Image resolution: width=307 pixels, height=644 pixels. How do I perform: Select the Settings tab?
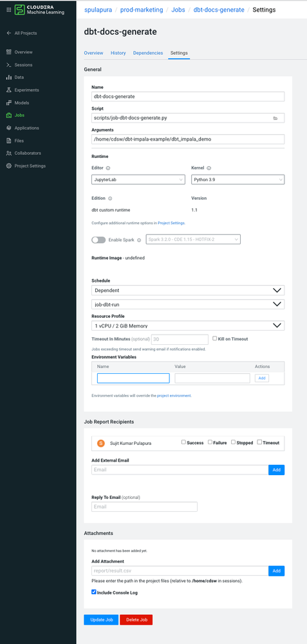(179, 53)
